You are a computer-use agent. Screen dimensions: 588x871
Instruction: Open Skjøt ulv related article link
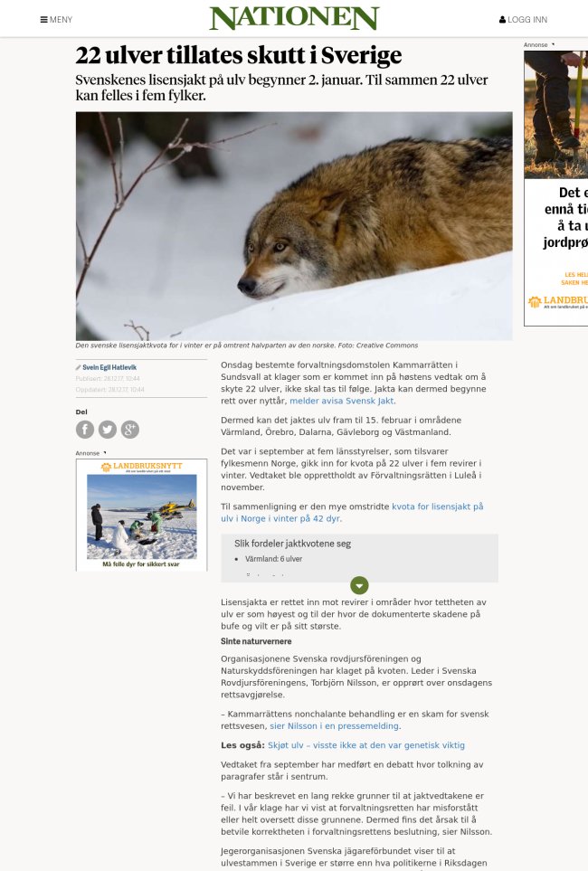pyautogui.click(x=366, y=745)
